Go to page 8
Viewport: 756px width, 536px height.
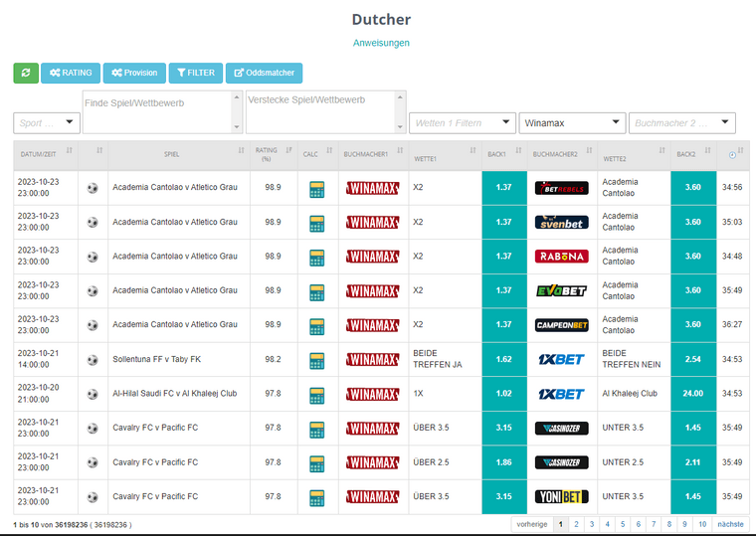pos(669,524)
